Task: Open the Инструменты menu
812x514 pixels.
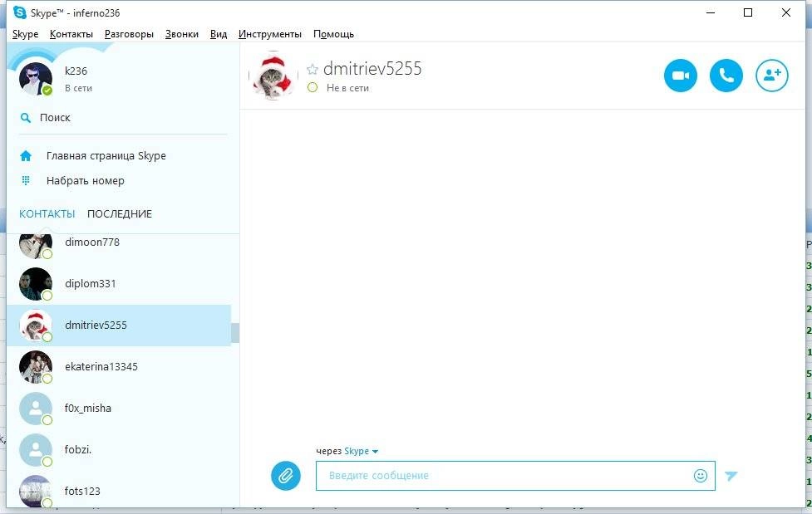Action: [x=270, y=34]
